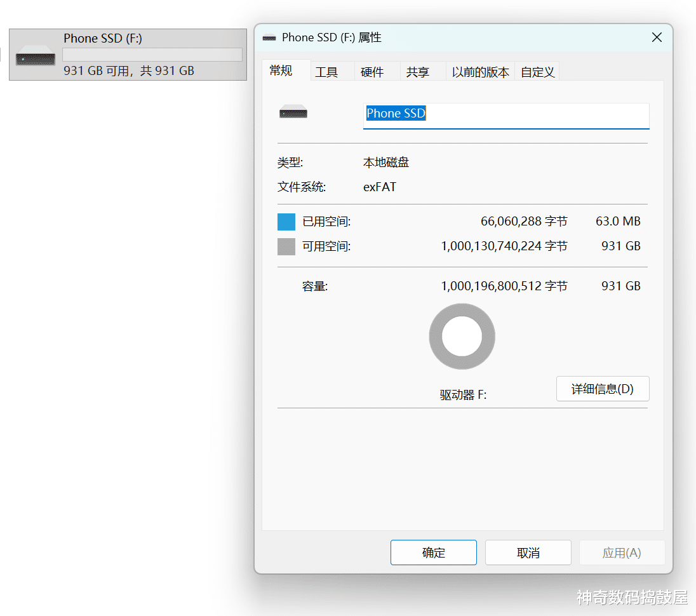Click the 应用(A) button
The image size is (696, 616).
point(622,552)
